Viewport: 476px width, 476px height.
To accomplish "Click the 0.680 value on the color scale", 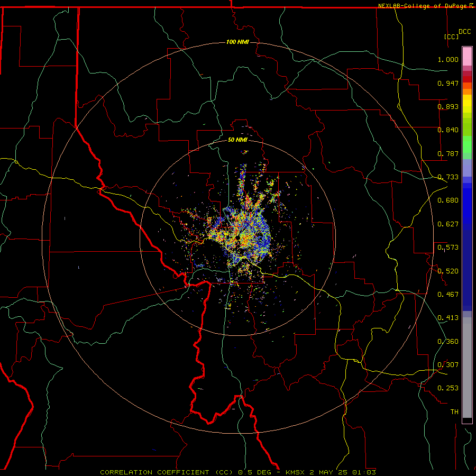I will (448, 200).
